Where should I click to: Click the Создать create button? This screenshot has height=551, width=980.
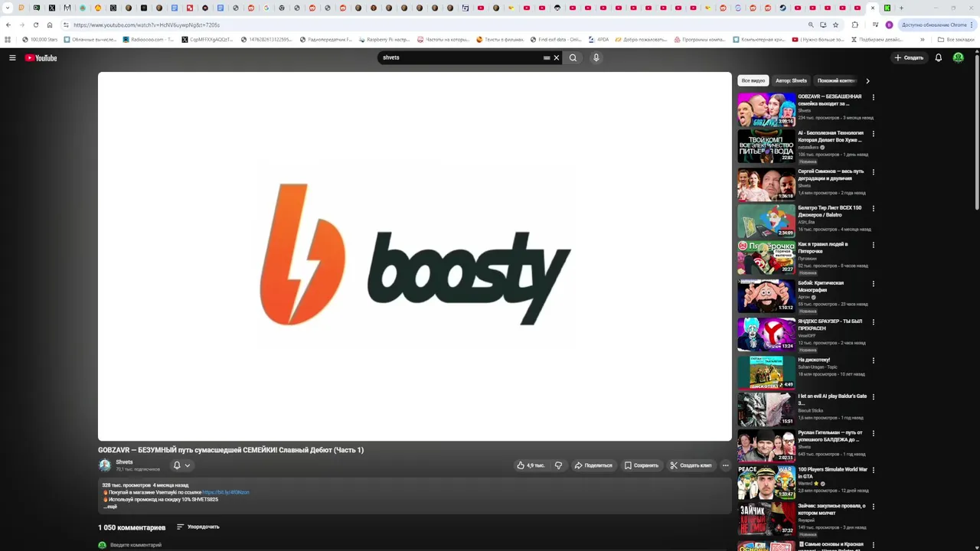tap(909, 57)
